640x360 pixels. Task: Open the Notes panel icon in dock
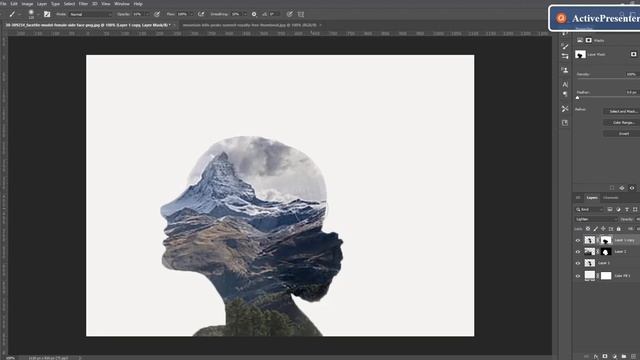point(565,123)
